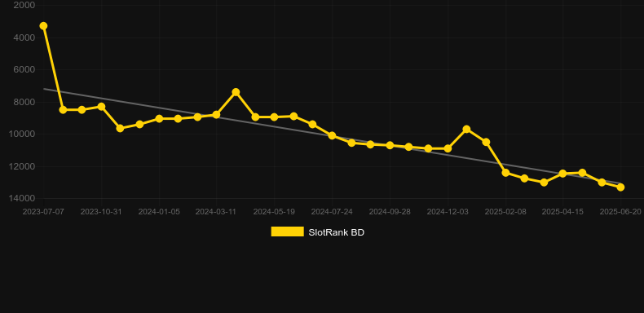
Task: Click the 2000 y-axis label
Action: [24, 5]
